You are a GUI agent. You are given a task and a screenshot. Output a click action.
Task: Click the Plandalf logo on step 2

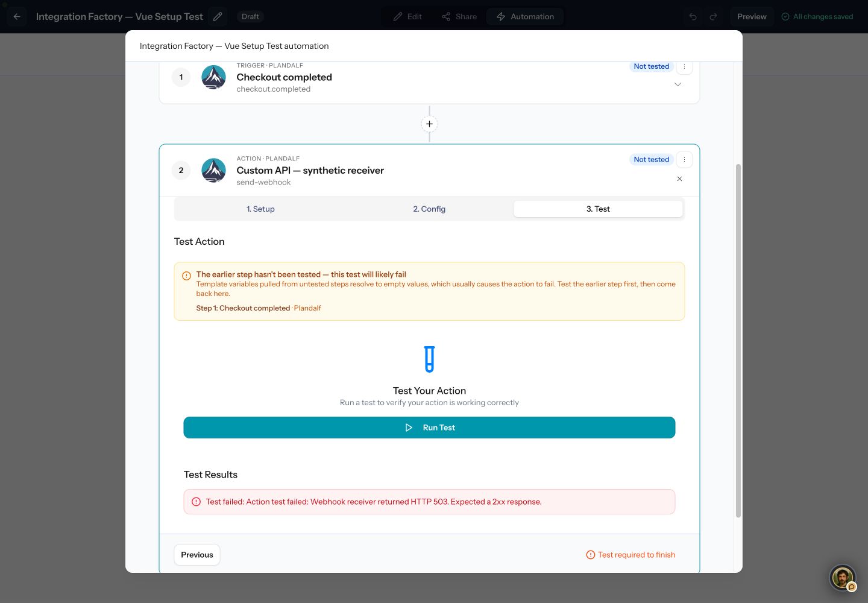coord(213,171)
